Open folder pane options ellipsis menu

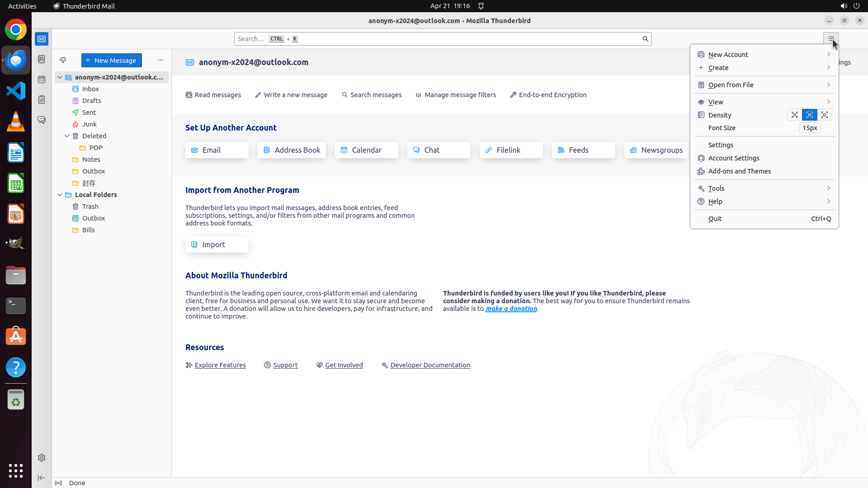click(x=160, y=60)
